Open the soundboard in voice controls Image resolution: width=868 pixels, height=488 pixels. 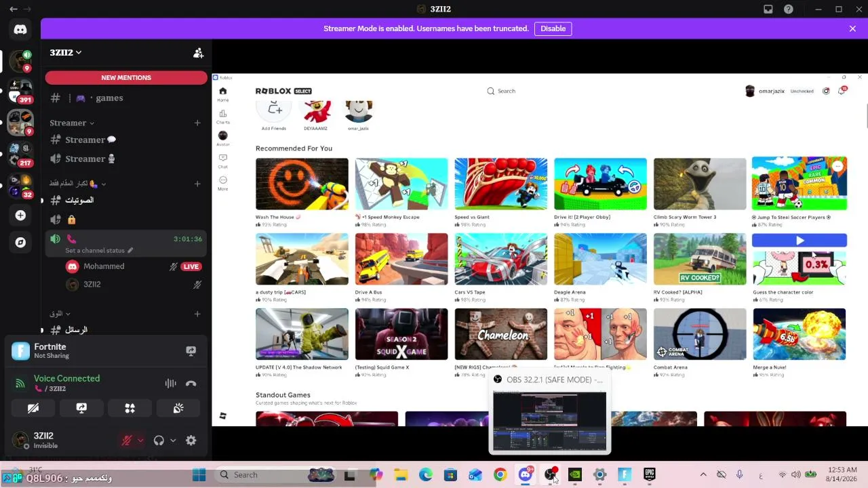pyautogui.click(x=179, y=408)
